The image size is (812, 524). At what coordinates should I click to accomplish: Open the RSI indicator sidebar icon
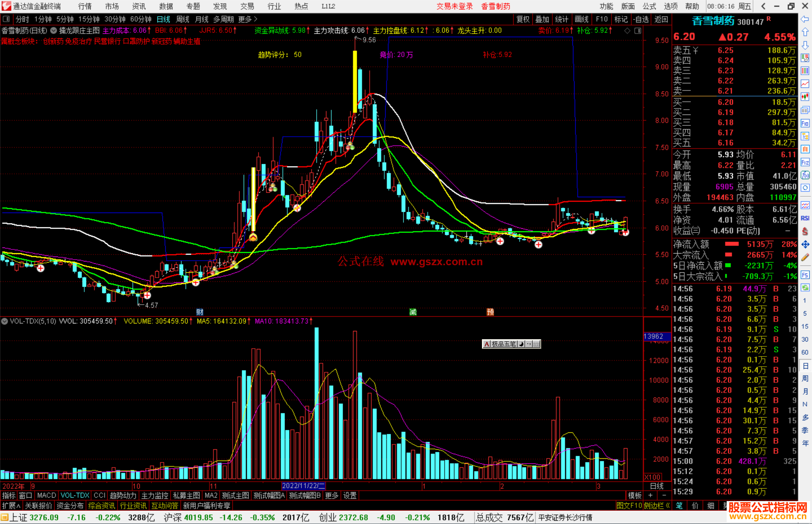coord(805,218)
